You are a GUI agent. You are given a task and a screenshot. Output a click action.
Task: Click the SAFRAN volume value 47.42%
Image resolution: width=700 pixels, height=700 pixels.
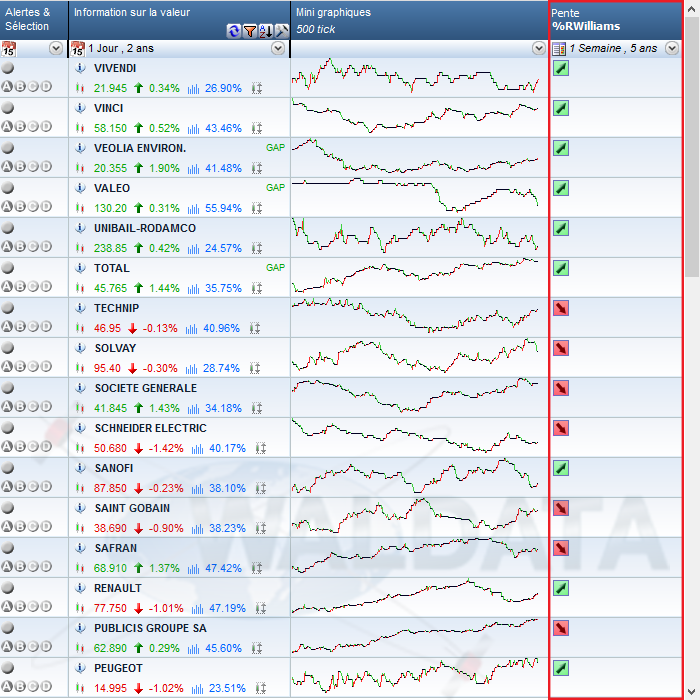coord(223,568)
